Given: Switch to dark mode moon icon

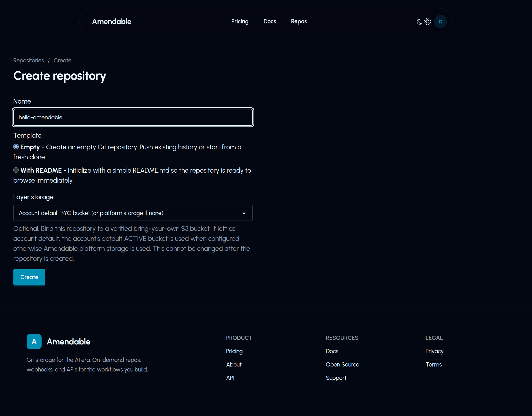Looking at the screenshot, I should pyautogui.click(x=419, y=22).
